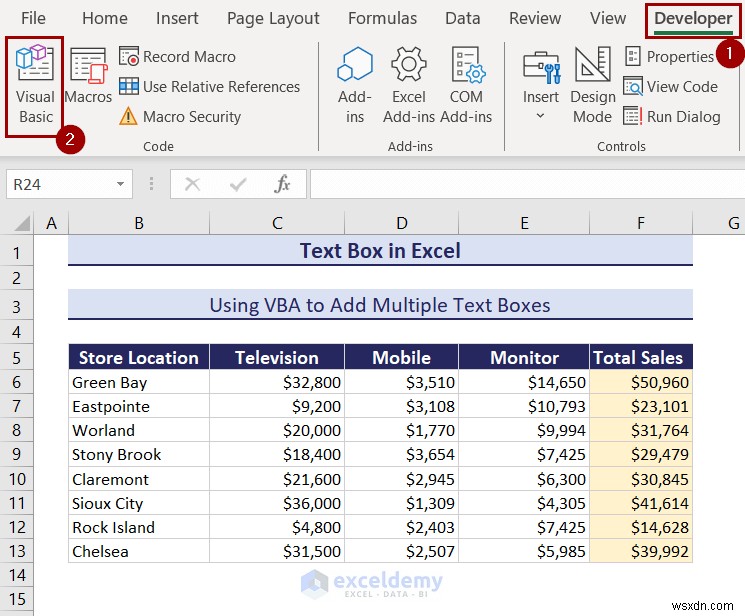Switch to the Home tab
Image resolution: width=745 pixels, height=616 pixels.
click(x=105, y=19)
